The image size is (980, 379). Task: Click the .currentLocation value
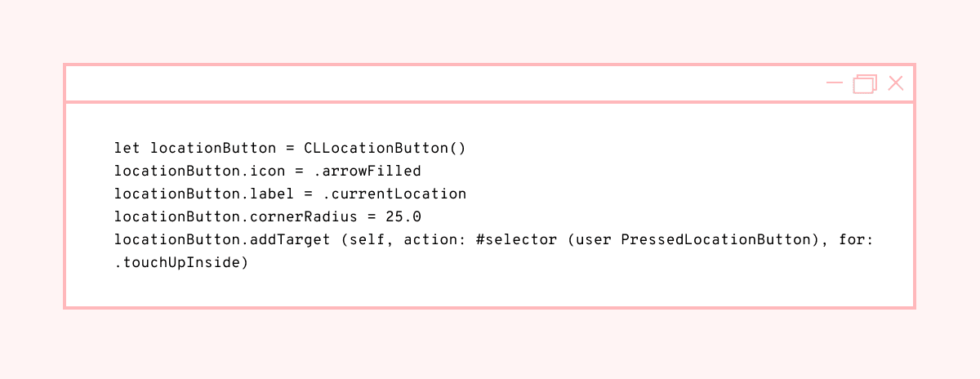pos(394,194)
